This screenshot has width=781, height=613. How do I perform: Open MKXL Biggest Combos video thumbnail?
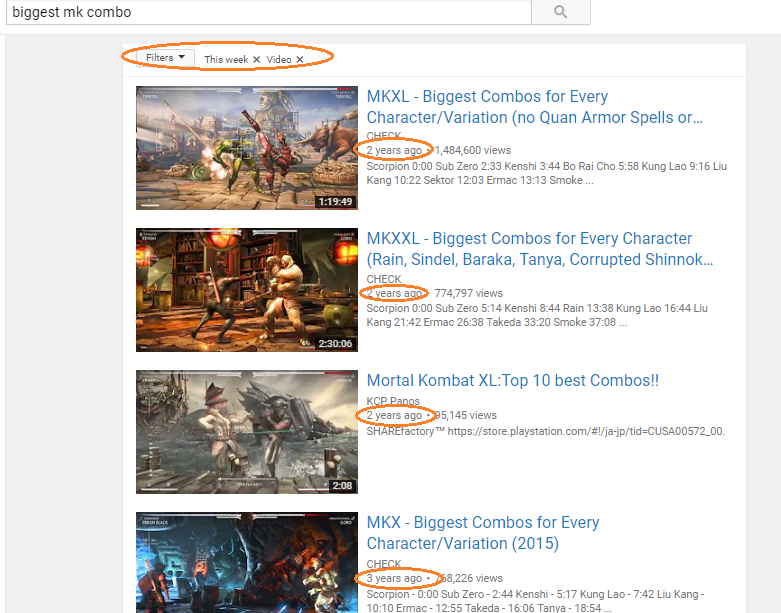tap(247, 148)
